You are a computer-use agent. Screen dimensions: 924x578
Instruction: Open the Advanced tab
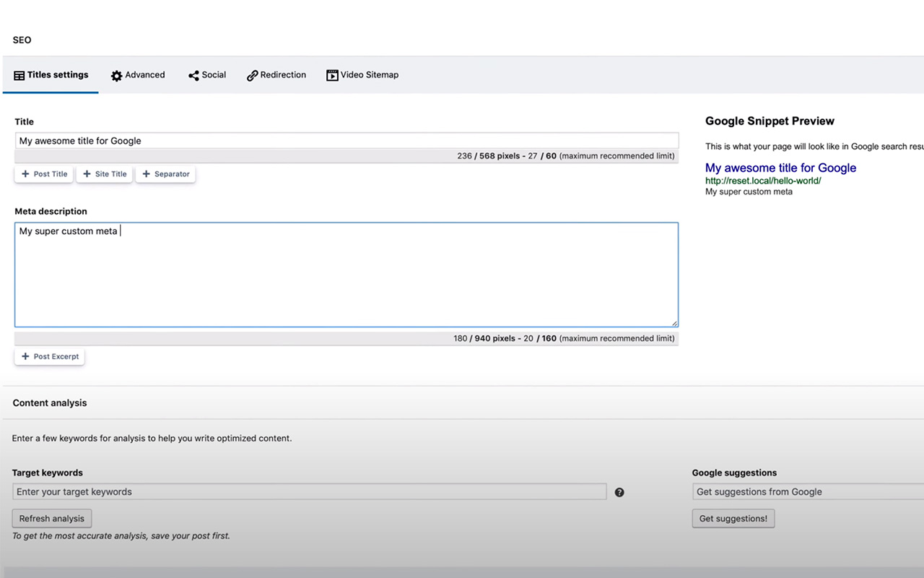pyautogui.click(x=138, y=75)
